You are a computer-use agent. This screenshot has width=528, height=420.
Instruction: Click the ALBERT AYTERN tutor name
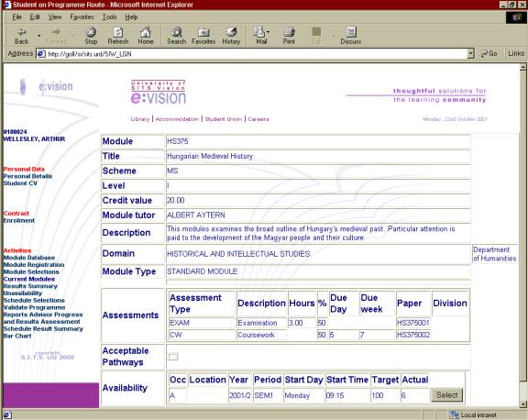pos(196,216)
